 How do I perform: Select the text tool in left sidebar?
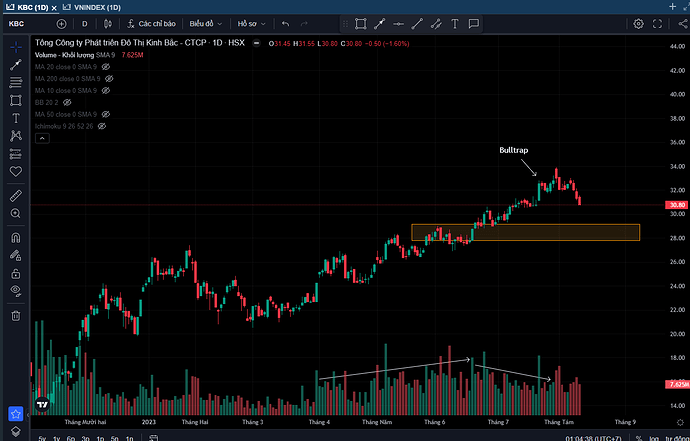click(16, 118)
